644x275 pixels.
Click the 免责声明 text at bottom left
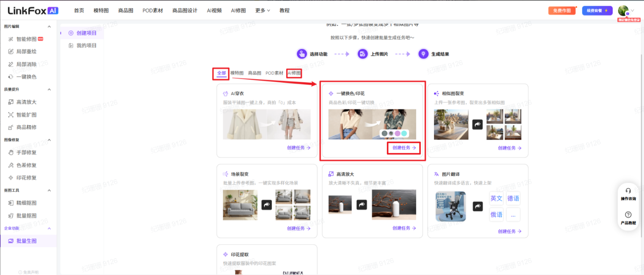(x=30, y=272)
